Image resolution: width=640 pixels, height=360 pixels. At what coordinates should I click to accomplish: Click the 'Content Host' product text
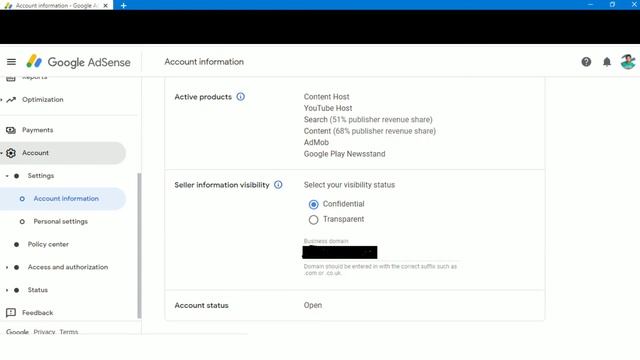point(327,97)
